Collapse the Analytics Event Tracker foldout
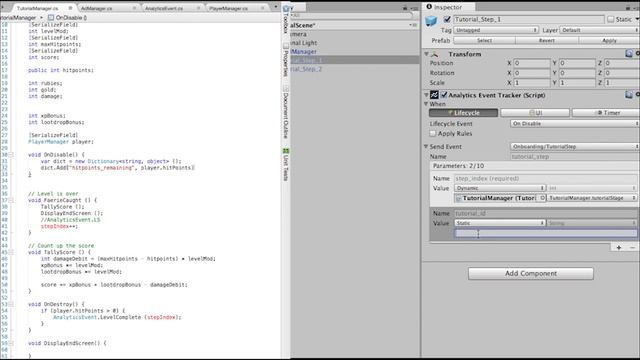 coord(427,95)
